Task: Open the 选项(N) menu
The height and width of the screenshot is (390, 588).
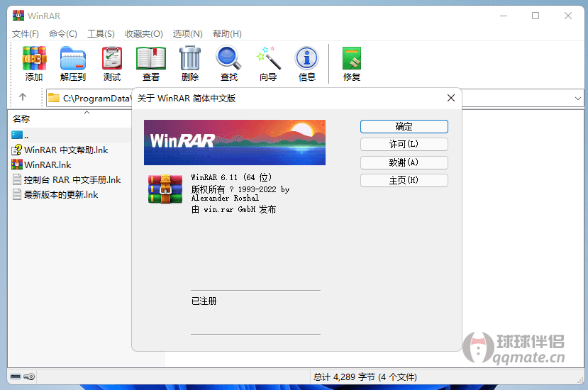Action: click(187, 33)
